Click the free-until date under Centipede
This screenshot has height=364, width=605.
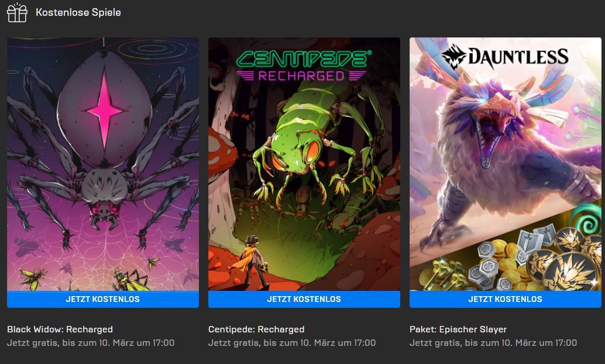(292, 343)
